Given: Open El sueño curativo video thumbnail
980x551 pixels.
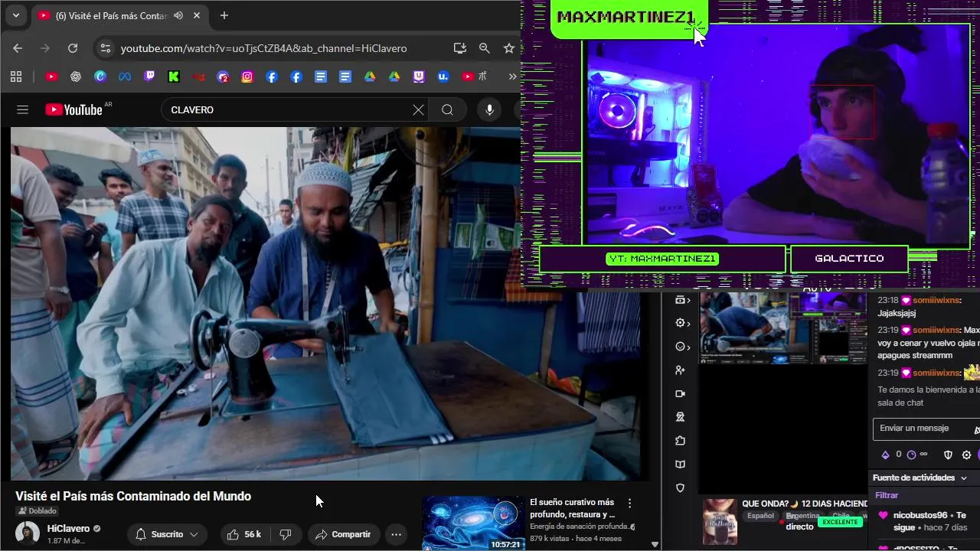Looking at the screenshot, I should [x=473, y=523].
